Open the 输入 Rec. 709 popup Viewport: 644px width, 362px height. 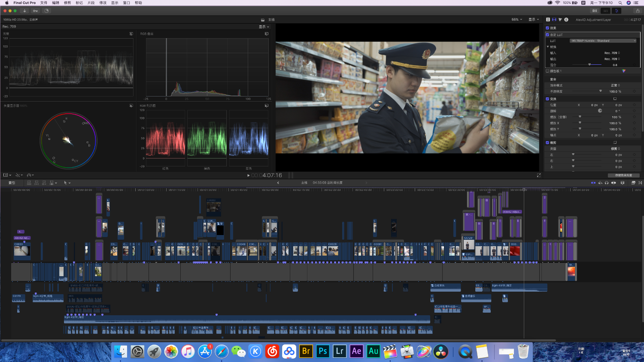(x=612, y=53)
